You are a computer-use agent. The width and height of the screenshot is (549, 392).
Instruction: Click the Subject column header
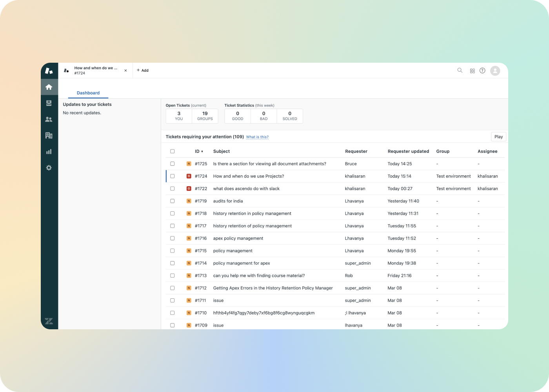[x=222, y=151]
